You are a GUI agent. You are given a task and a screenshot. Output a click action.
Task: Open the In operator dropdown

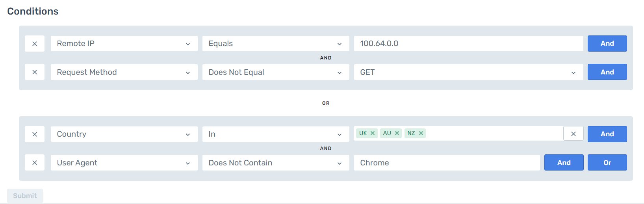[276, 134]
